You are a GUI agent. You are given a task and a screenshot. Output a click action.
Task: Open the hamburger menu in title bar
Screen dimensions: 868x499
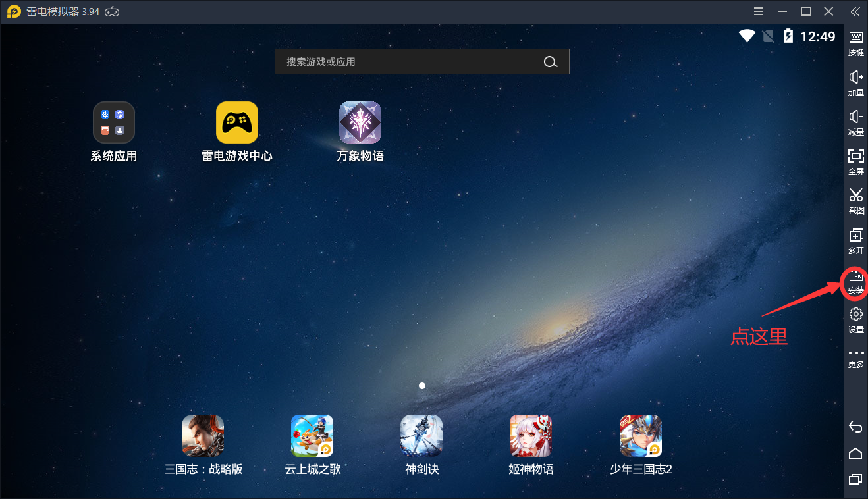click(759, 11)
